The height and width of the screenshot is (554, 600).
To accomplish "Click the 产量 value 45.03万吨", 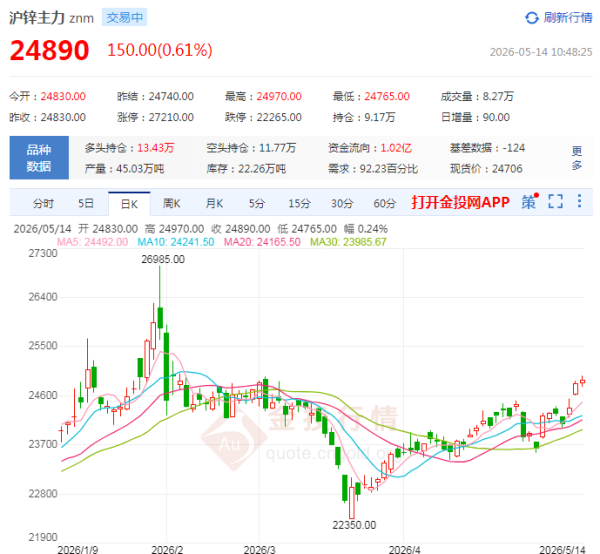I will (x=140, y=169).
